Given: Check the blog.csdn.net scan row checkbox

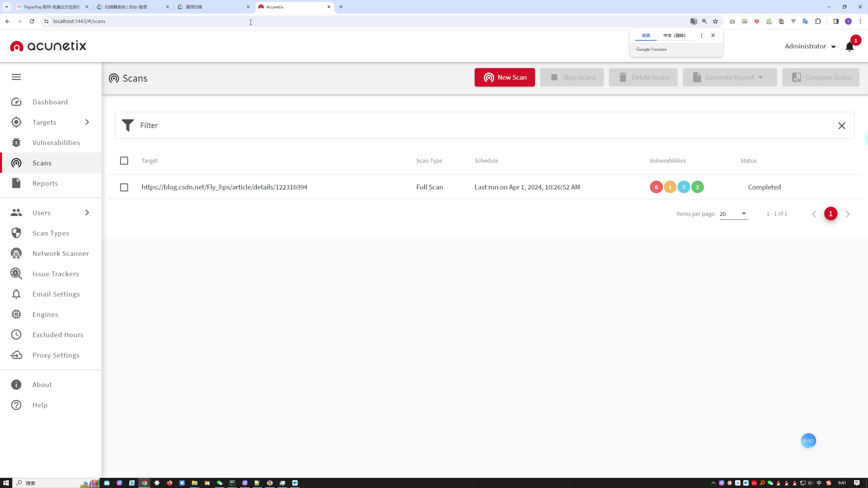Looking at the screenshot, I should click(124, 187).
